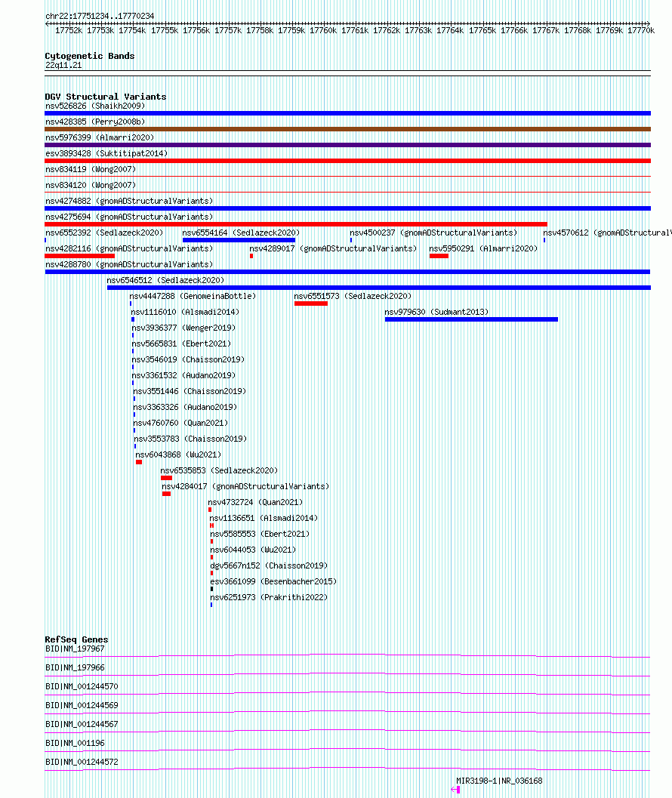The image size is (672, 798).
Task: Click the Cytogenetic Bands track title
Action: pyautogui.click(x=90, y=56)
